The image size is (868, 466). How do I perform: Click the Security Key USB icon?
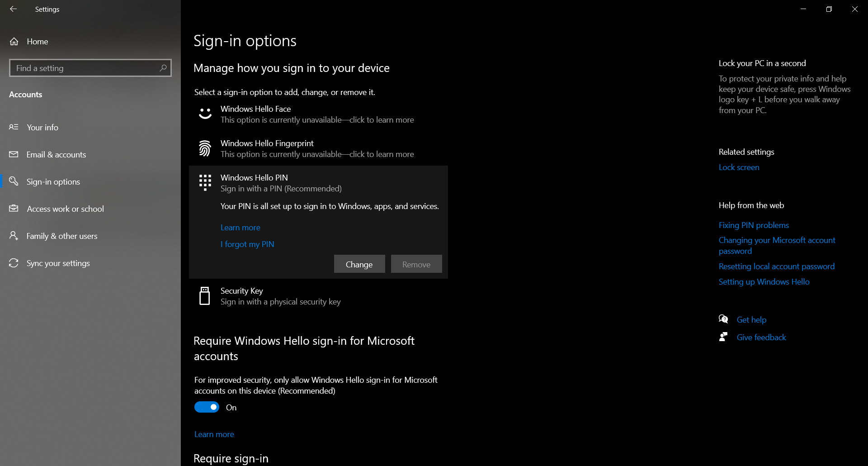205,296
